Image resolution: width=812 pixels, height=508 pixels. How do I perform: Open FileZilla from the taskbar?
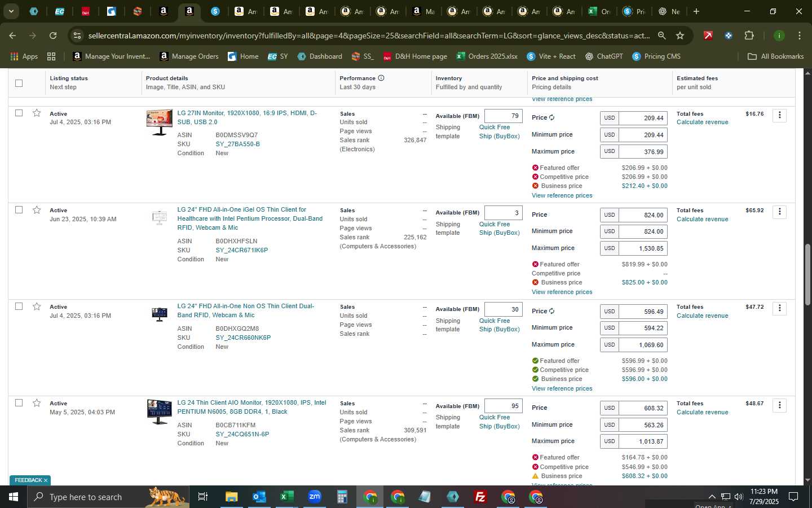click(480, 497)
